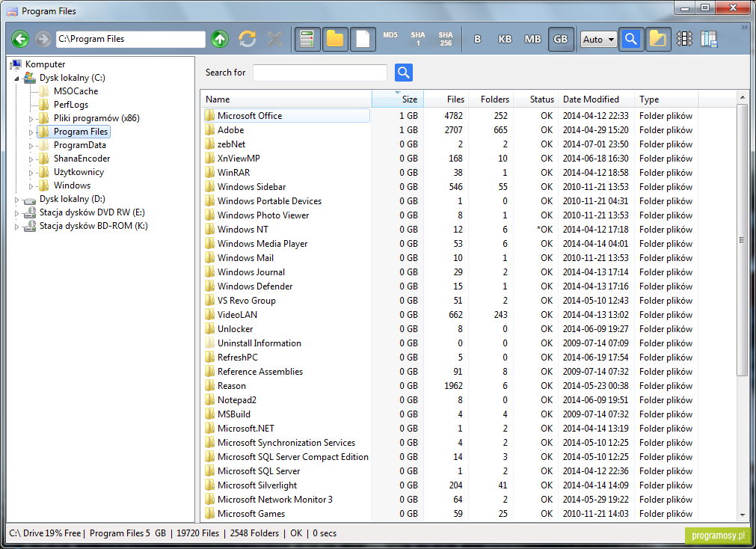Viewport: 756px width, 549px height.
Task: Expand the ProgramData tree node
Action: point(31,146)
